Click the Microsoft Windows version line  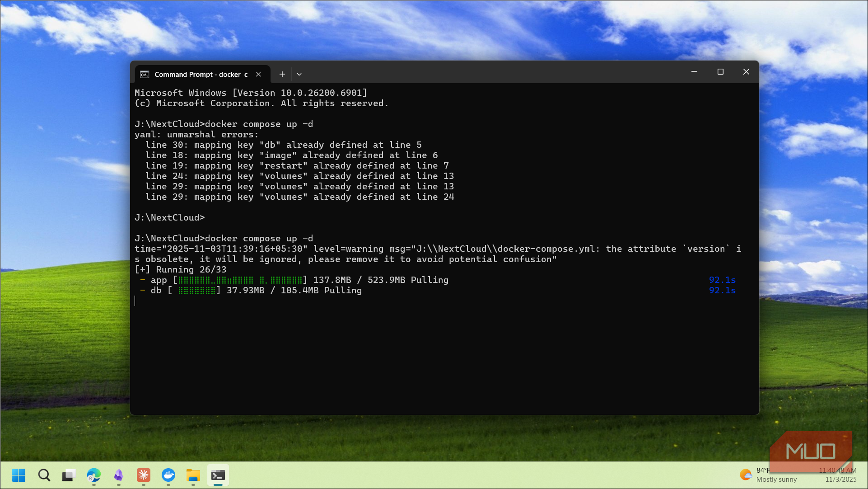[251, 93]
